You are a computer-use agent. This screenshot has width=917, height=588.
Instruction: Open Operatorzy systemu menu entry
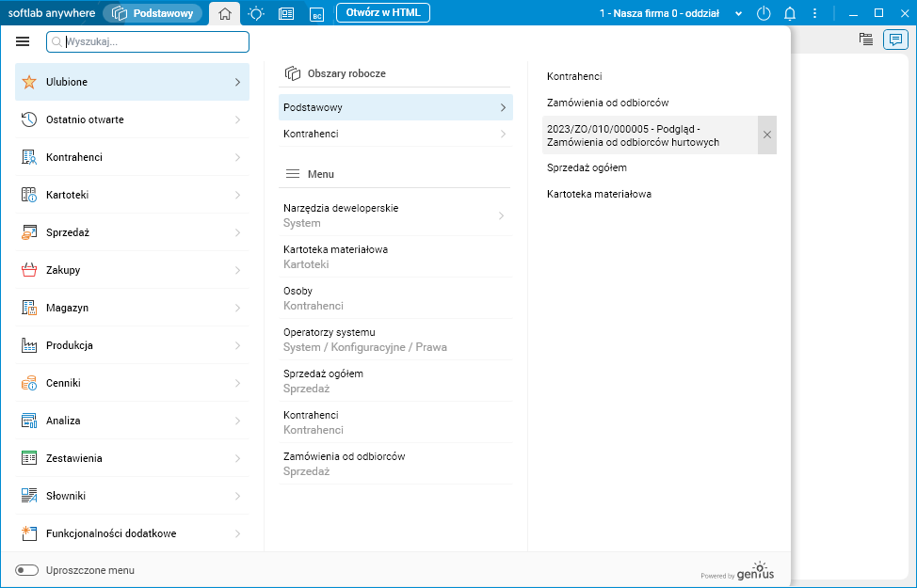(395, 340)
